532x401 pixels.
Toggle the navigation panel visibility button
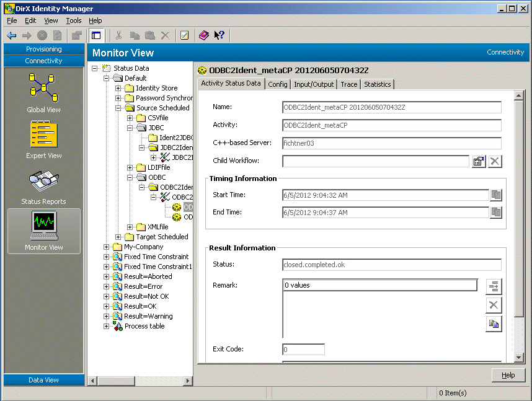pos(96,35)
